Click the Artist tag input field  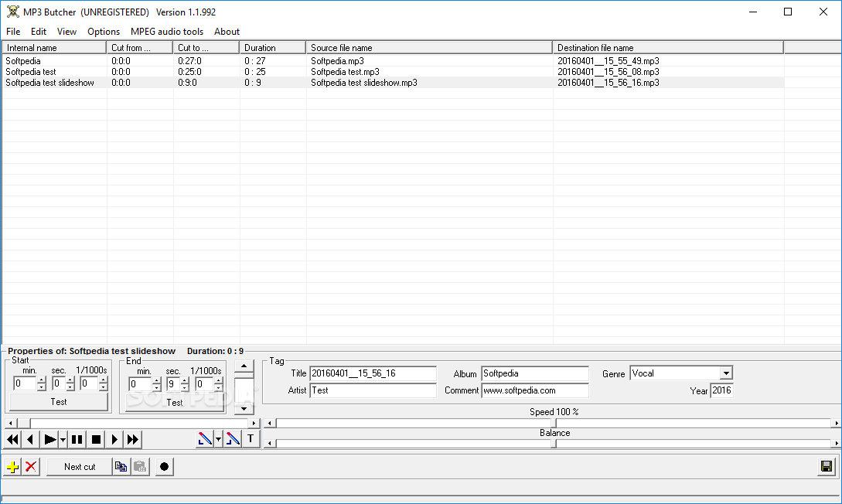click(373, 390)
